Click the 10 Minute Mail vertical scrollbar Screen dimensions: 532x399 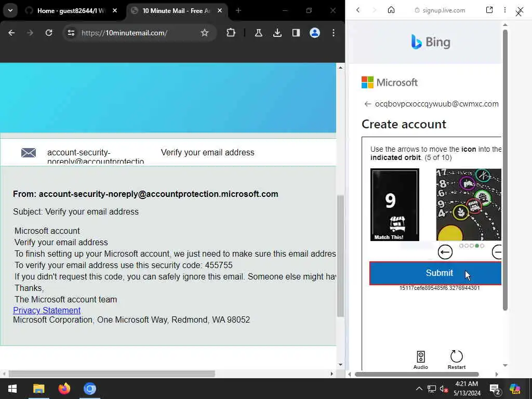(340, 256)
